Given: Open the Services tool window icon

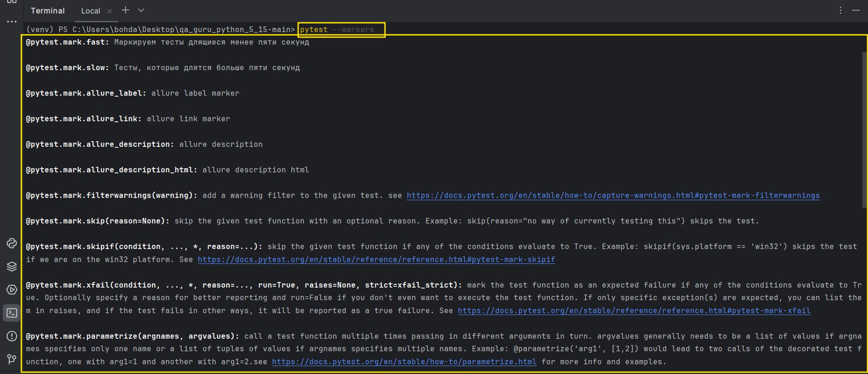Looking at the screenshot, I should (x=12, y=289).
